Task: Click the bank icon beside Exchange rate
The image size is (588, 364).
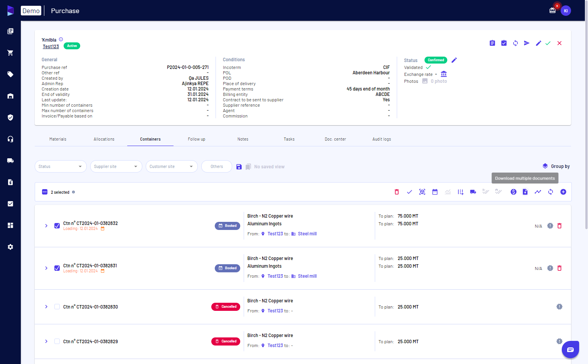Action: 444,74
